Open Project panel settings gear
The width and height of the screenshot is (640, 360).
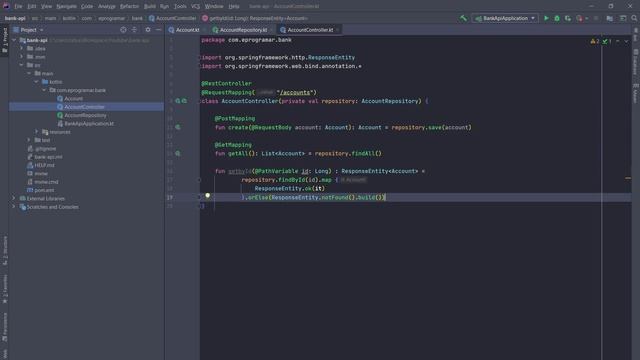148,30
